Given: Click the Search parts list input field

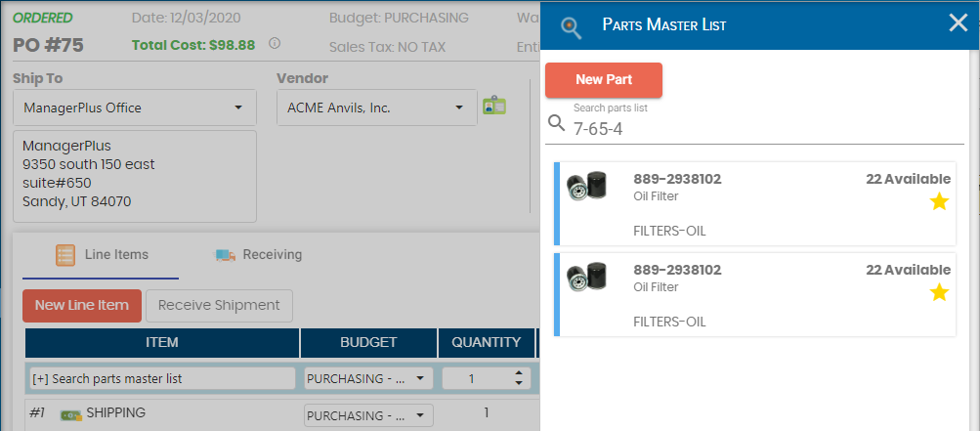Looking at the screenshot, I should pyautogui.click(x=762, y=128).
